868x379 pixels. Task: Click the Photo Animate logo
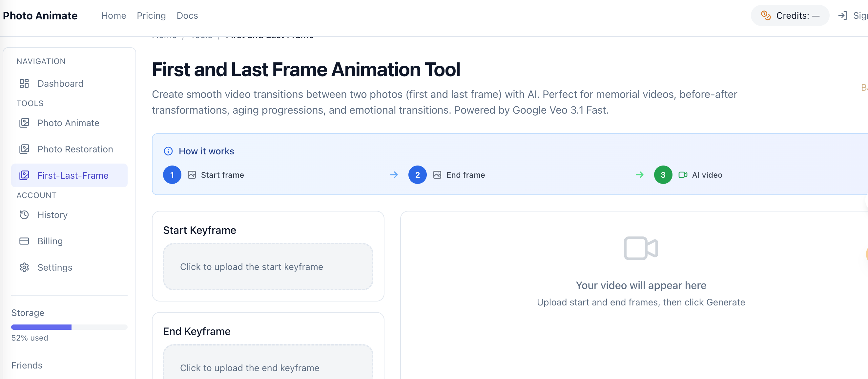click(40, 15)
